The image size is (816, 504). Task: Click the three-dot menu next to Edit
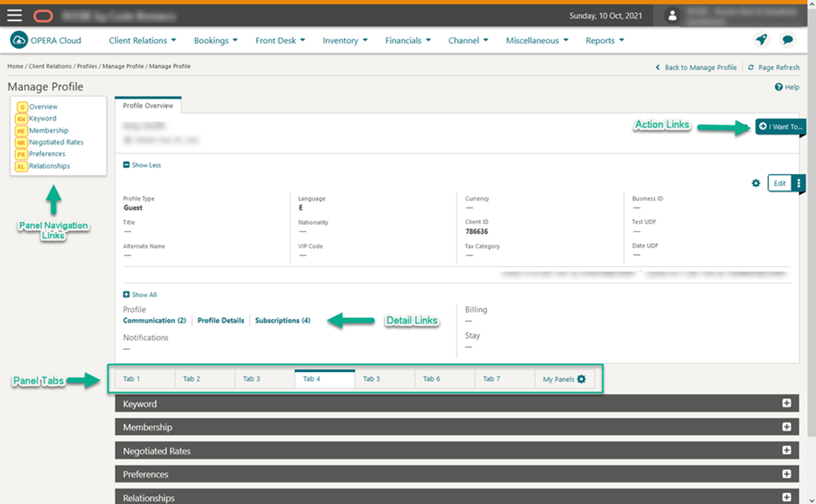pos(798,183)
